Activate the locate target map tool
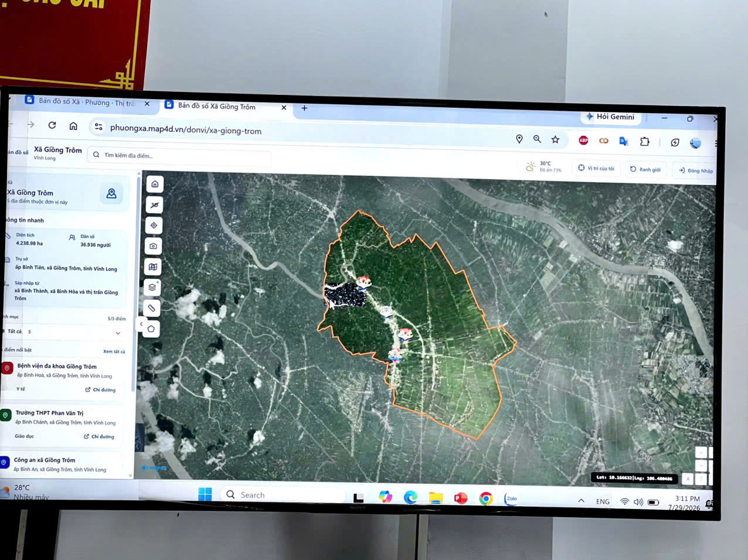748x560 pixels. pyautogui.click(x=154, y=226)
